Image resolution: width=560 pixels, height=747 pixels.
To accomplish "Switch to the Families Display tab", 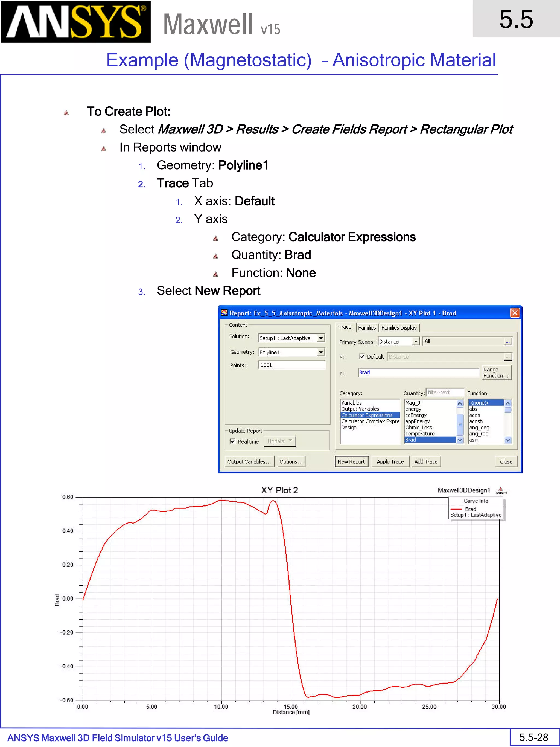I will (399, 328).
